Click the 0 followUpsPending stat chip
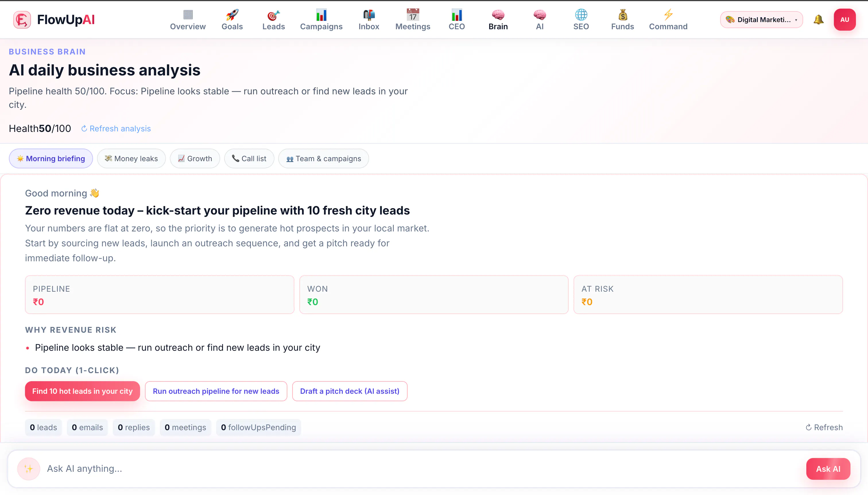Viewport: 868px width, 495px height. (x=259, y=427)
